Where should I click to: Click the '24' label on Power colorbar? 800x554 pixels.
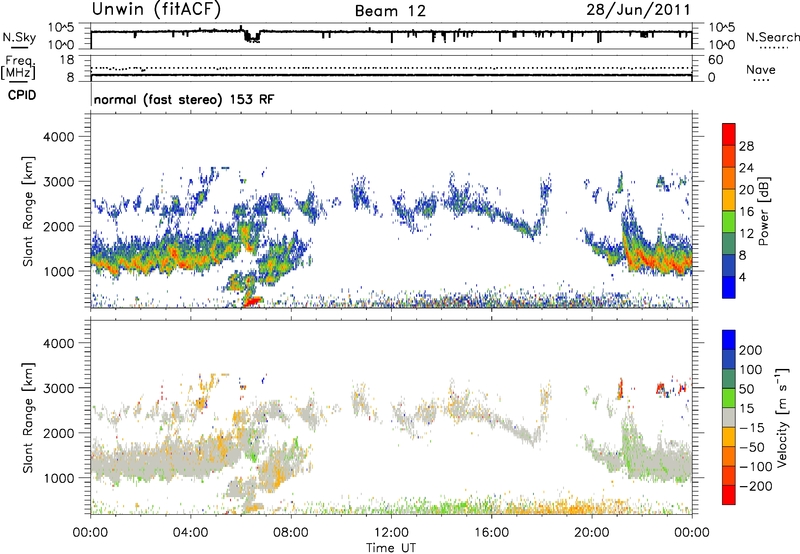(x=746, y=168)
